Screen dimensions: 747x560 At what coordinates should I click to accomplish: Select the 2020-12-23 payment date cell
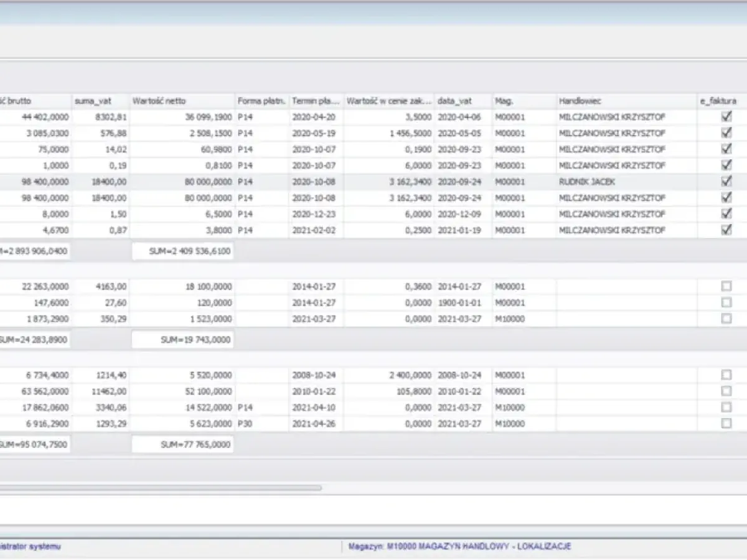click(x=317, y=214)
